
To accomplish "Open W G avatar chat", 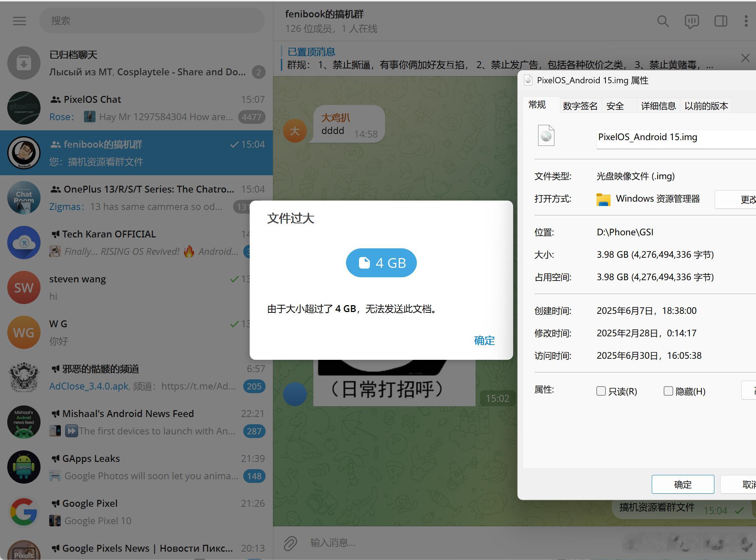I will (x=24, y=332).
